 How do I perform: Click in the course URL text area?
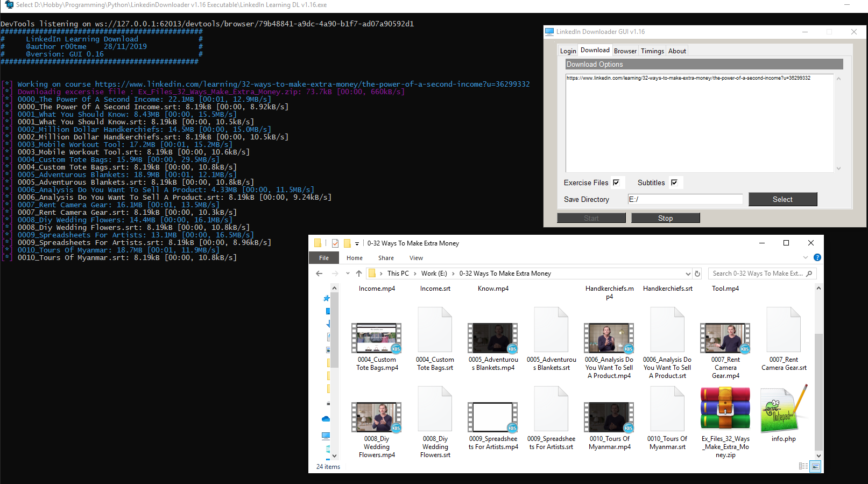point(700,123)
